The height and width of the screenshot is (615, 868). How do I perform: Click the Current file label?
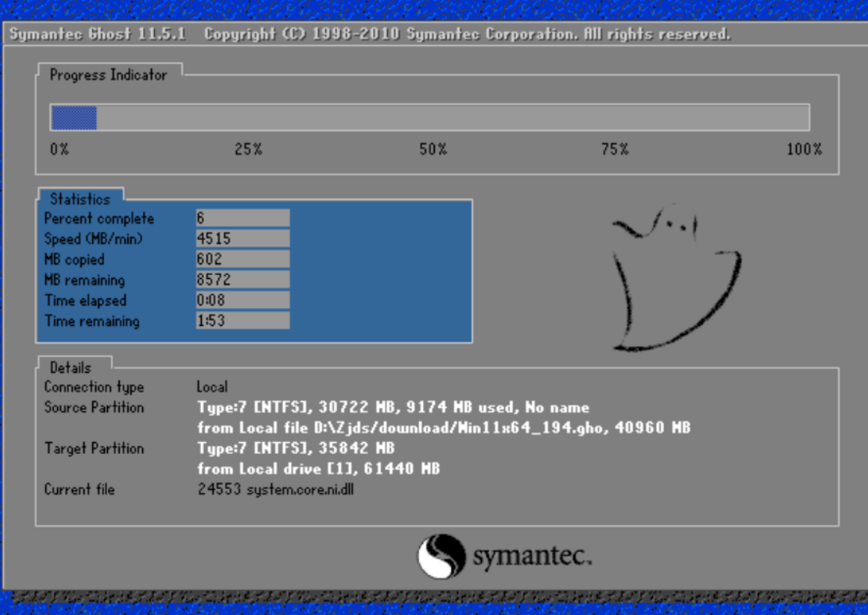[79, 489]
